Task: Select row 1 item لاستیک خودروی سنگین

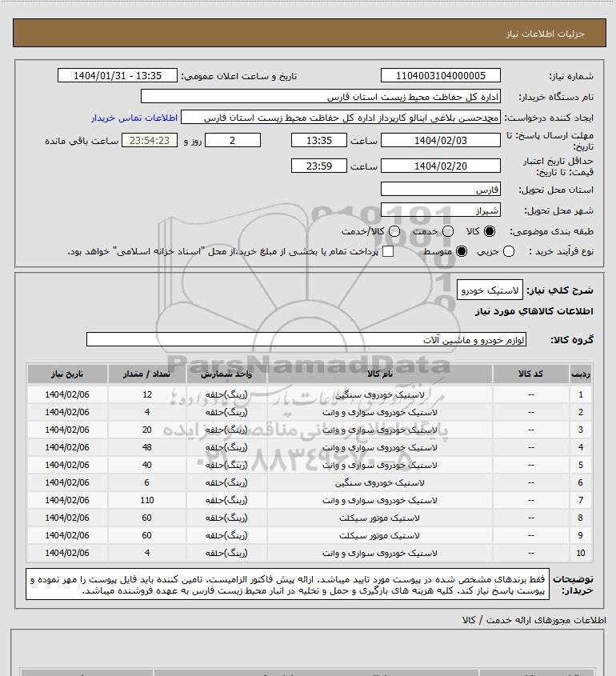Action: coord(380,394)
